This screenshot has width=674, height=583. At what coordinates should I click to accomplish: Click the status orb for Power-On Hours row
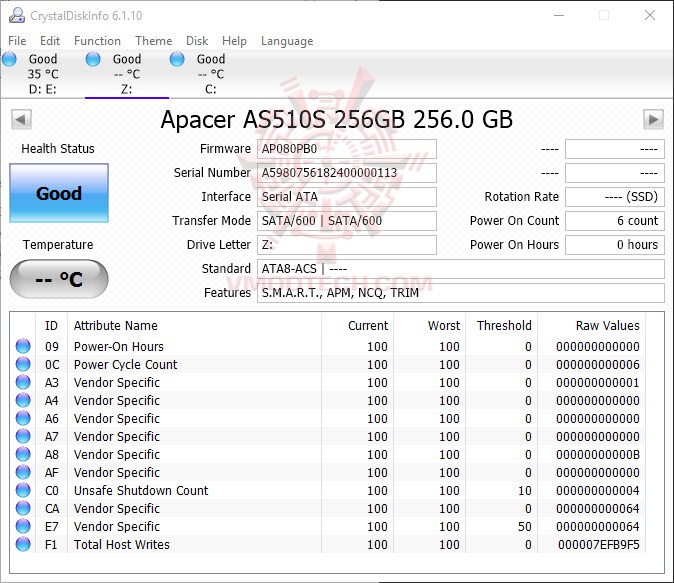coord(23,347)
